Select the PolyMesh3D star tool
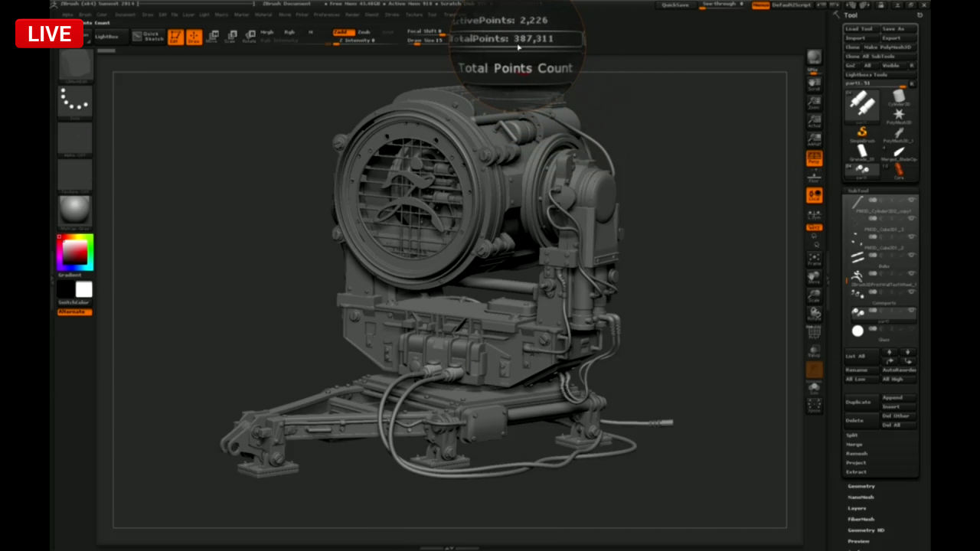The image size is (980, 551). pyautogui.click(x=897, y=115)
